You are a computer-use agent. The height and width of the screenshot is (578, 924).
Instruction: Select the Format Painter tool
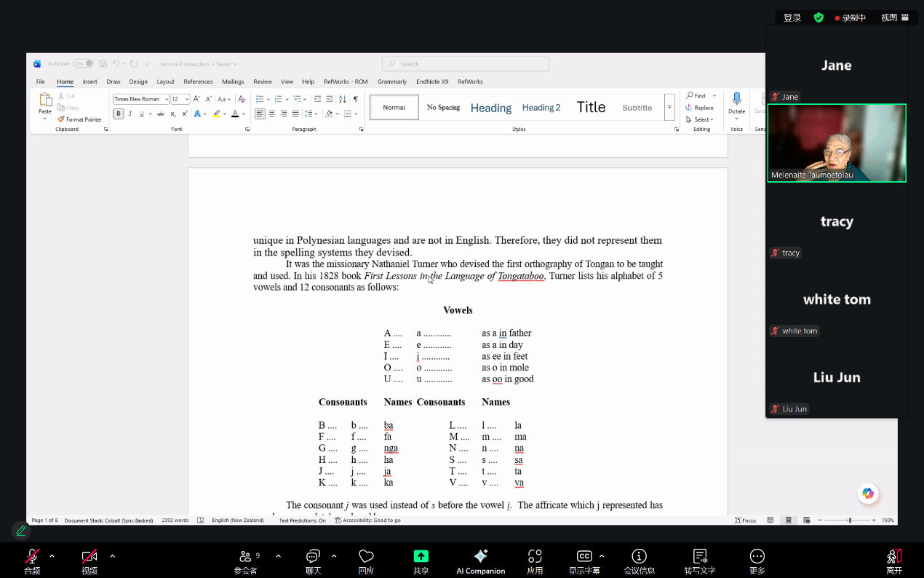pos(80,119)
